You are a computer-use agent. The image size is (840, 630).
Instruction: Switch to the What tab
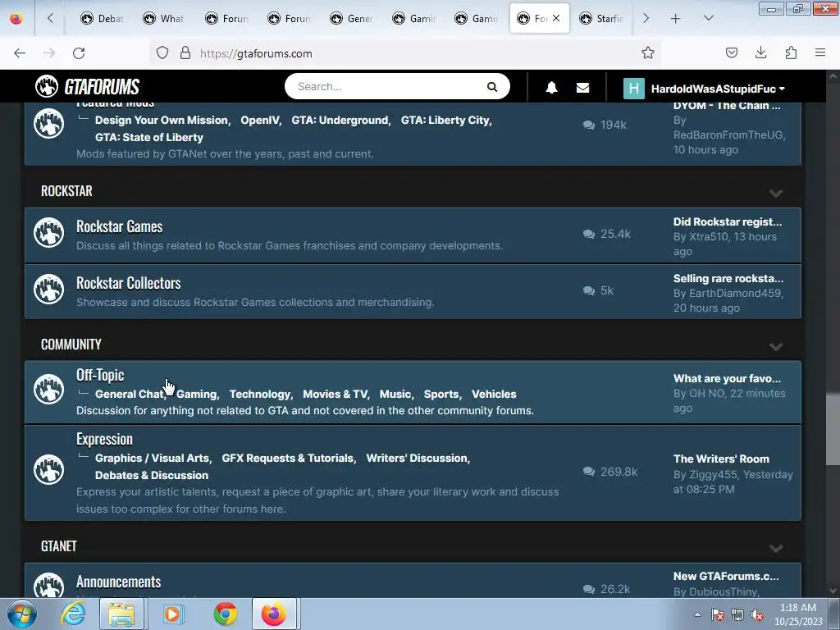pos(163,19)
